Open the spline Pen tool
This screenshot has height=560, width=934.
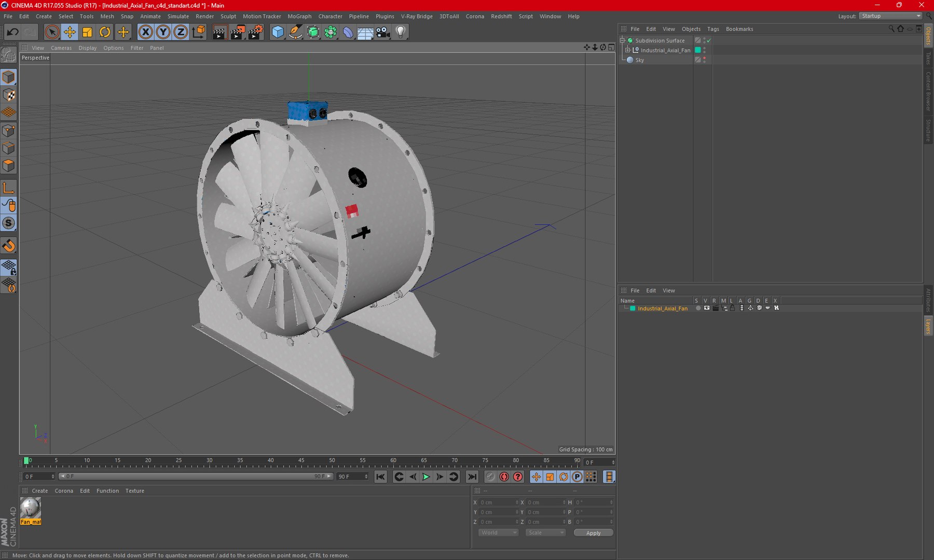pyautogui.click(x=295, y=32)
